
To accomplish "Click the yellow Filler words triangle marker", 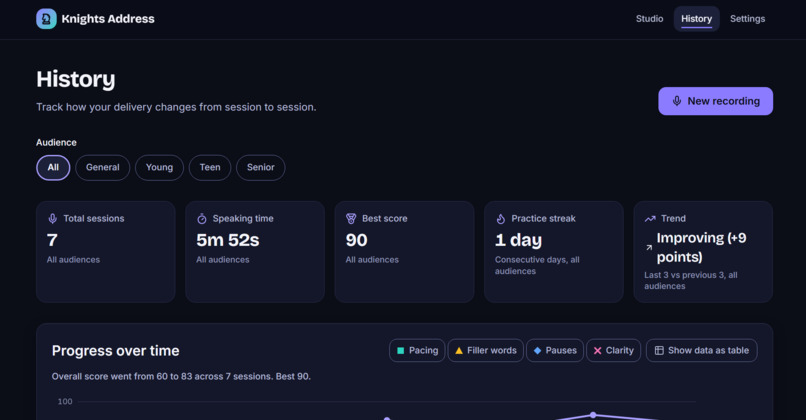I will [459, 351].
